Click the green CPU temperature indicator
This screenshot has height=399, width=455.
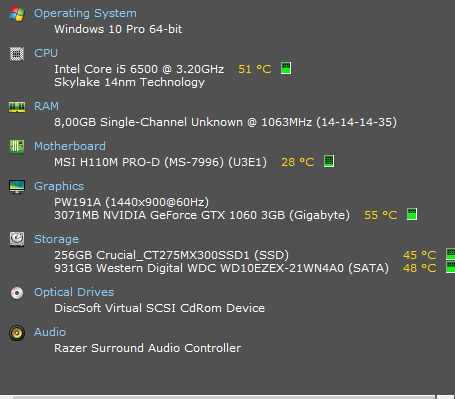(x=286, y=68)
